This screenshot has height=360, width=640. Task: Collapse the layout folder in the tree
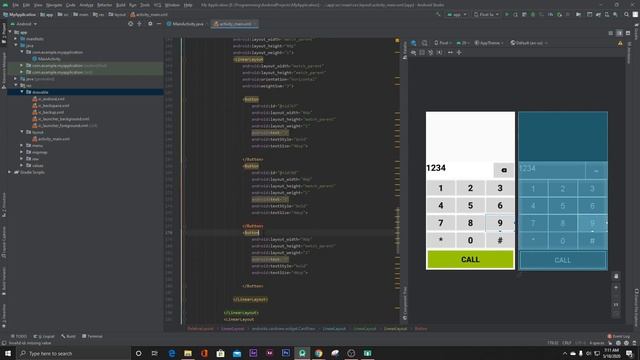[22, 132]
